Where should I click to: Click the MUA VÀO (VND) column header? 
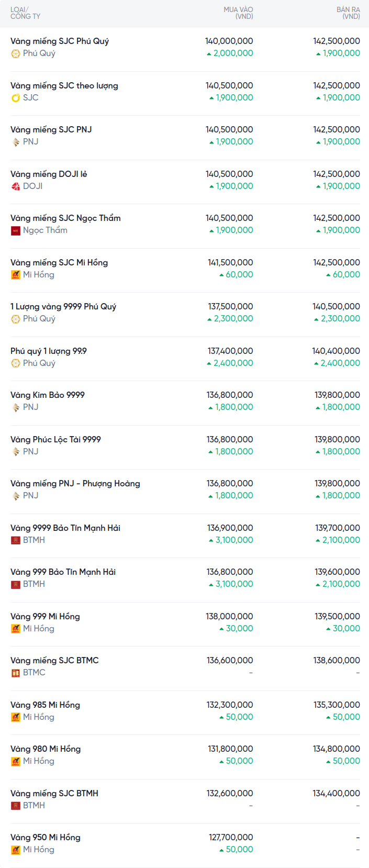click(x=238, y=13)
